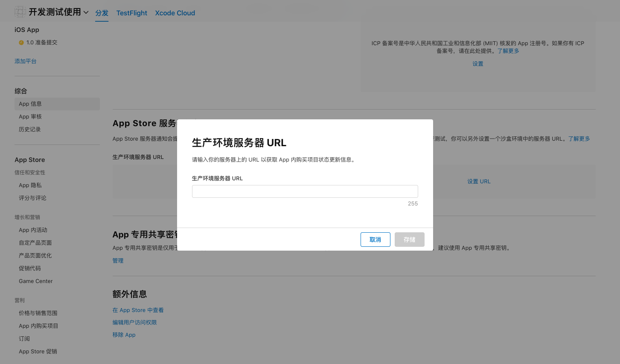Screen dimensions: 620x364
Task: Click 了解更多 in ICP 备案号 section
Action: (x=508, y=51)
